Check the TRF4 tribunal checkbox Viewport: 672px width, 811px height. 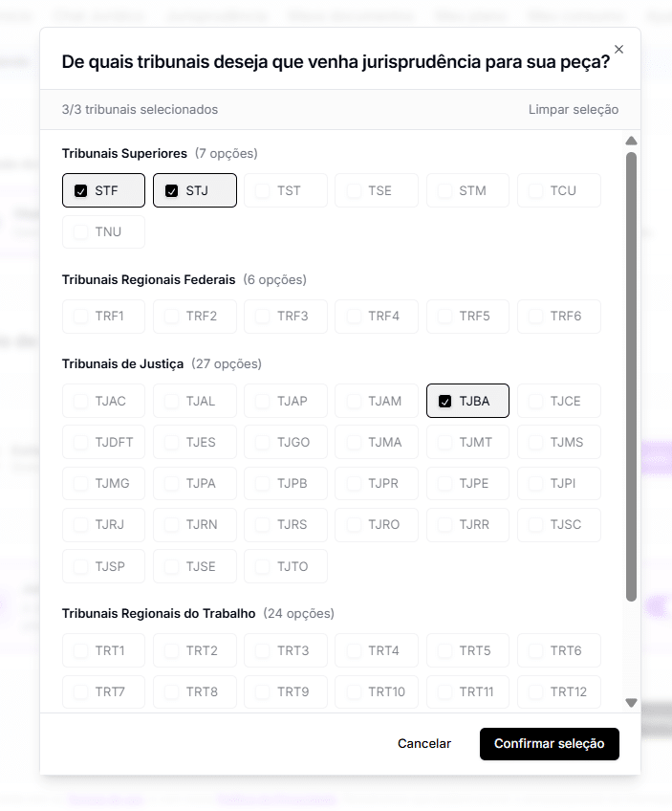pos(355,317)
